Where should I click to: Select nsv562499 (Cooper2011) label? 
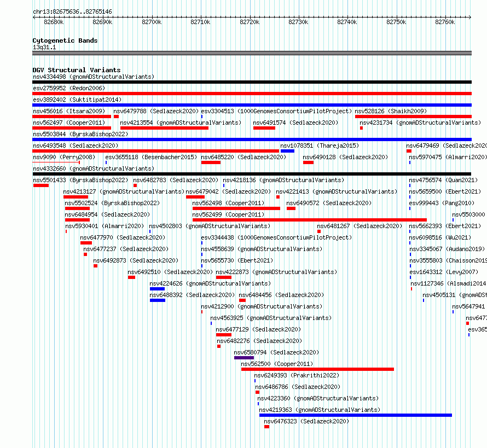point(228,214)
